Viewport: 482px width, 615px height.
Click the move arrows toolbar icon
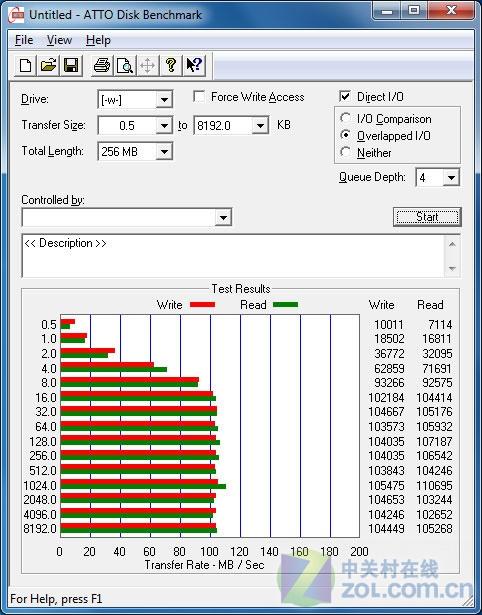point(147,65)
